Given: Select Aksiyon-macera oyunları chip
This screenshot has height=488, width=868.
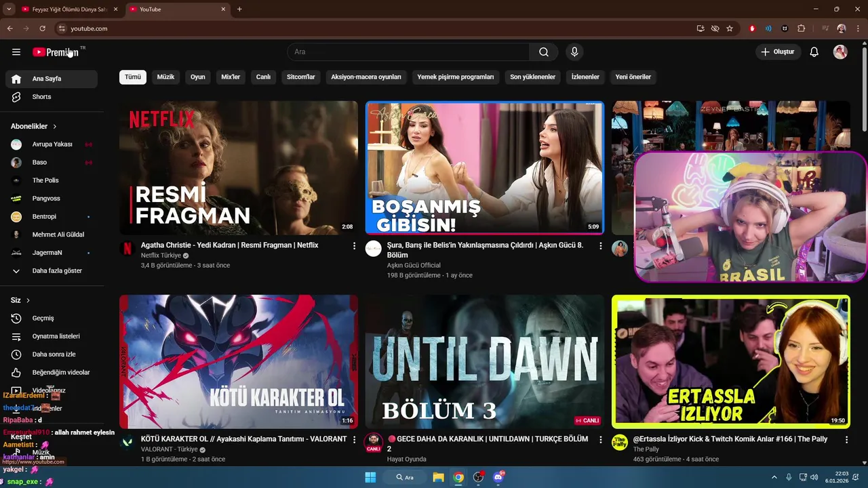Looking at the screenshot, I should 366,77.
